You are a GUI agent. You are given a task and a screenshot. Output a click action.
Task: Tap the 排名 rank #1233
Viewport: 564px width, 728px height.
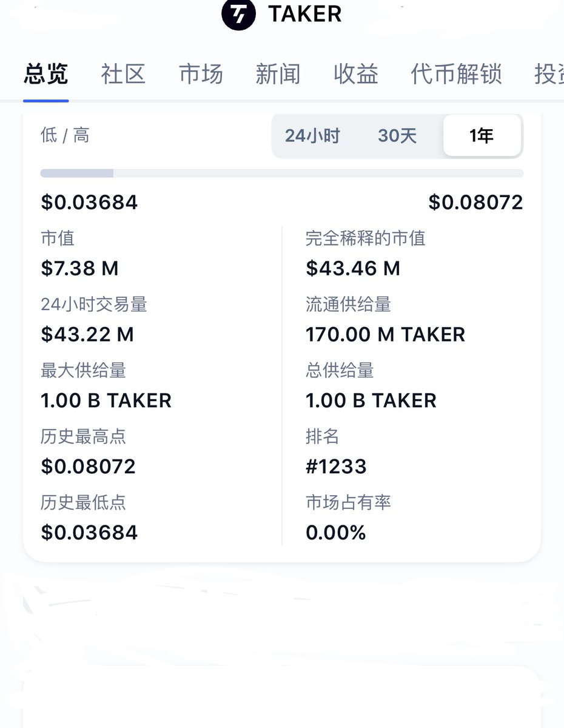(336, 467)
